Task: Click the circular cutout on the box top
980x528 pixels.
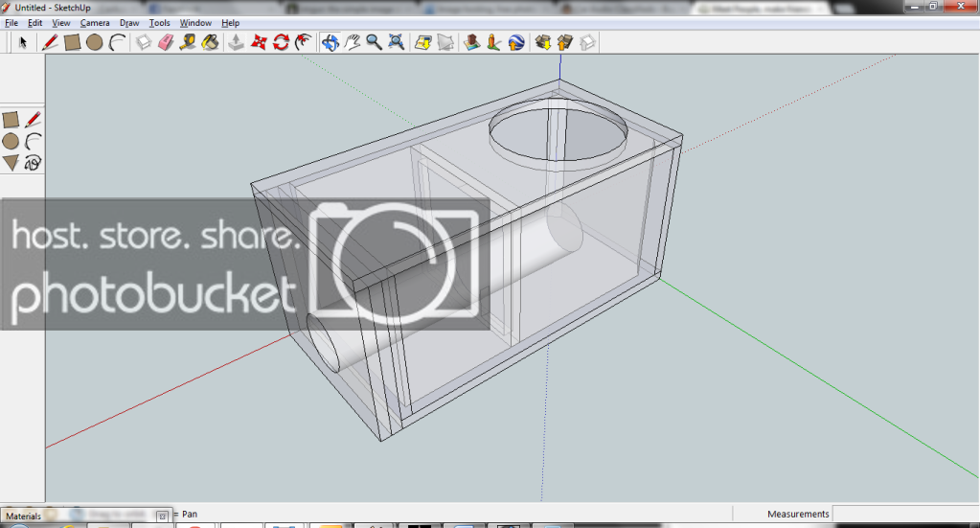Action: pyautogui.click(x=558, y=132)
